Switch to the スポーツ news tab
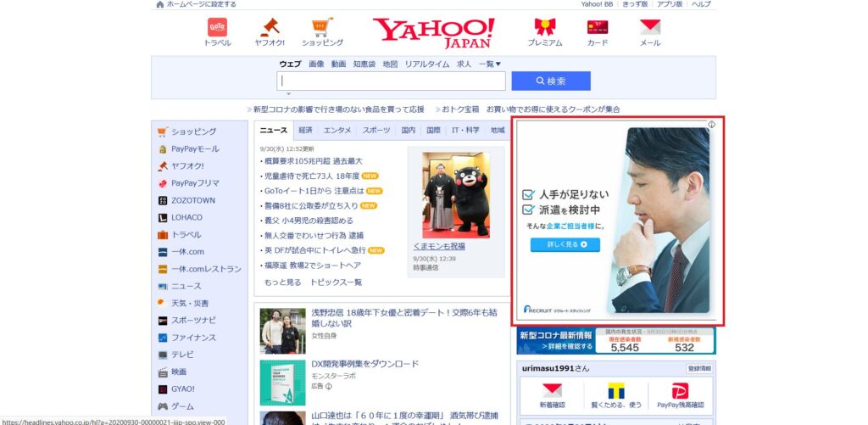Screen dimensions: 868x425 376,131
